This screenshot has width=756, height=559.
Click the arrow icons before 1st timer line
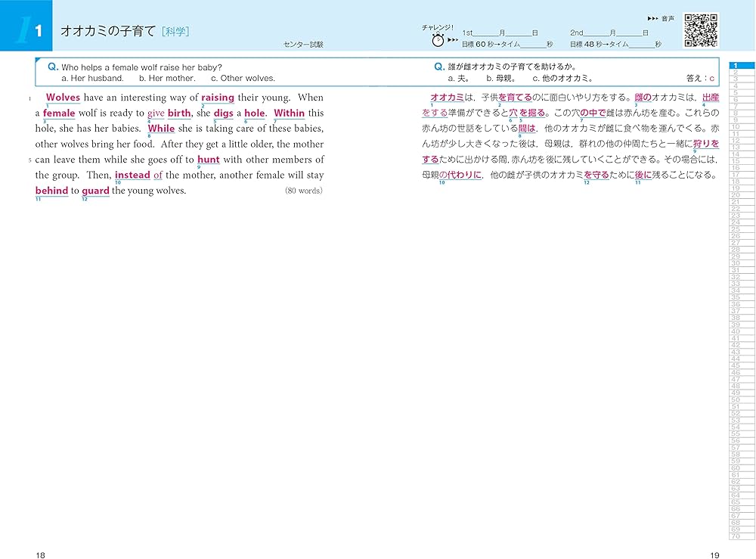tap(451, 38)
